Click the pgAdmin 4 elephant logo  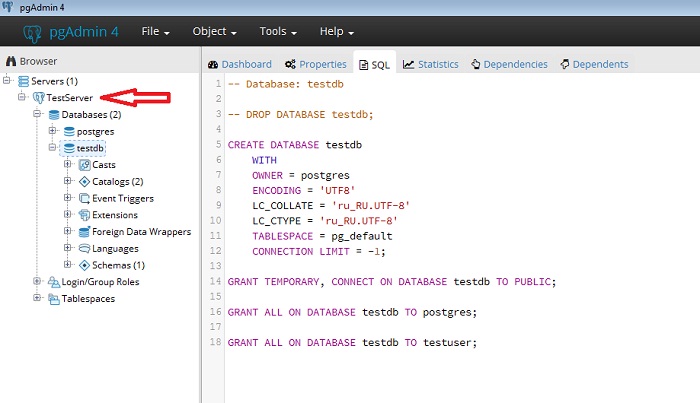pos(32,33)
